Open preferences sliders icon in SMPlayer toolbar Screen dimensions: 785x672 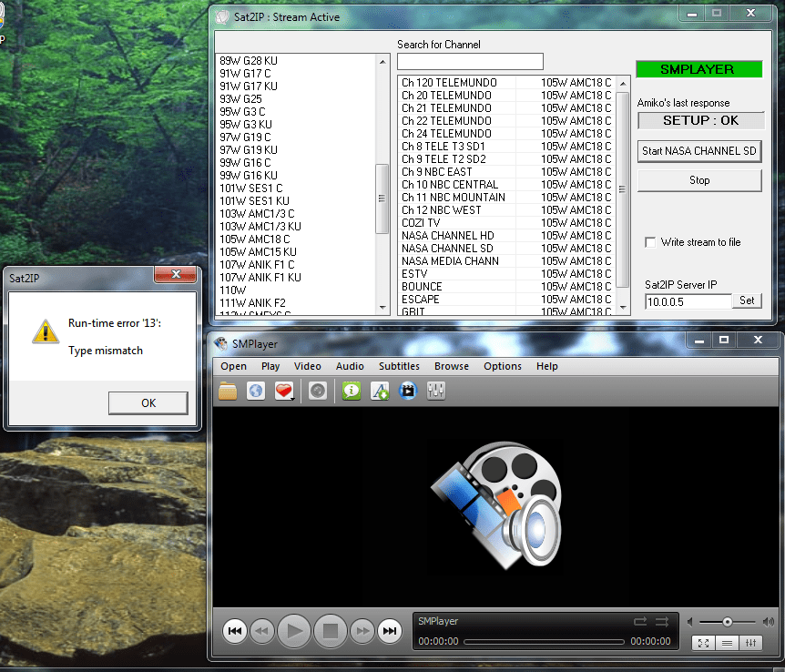coord(436,391)
